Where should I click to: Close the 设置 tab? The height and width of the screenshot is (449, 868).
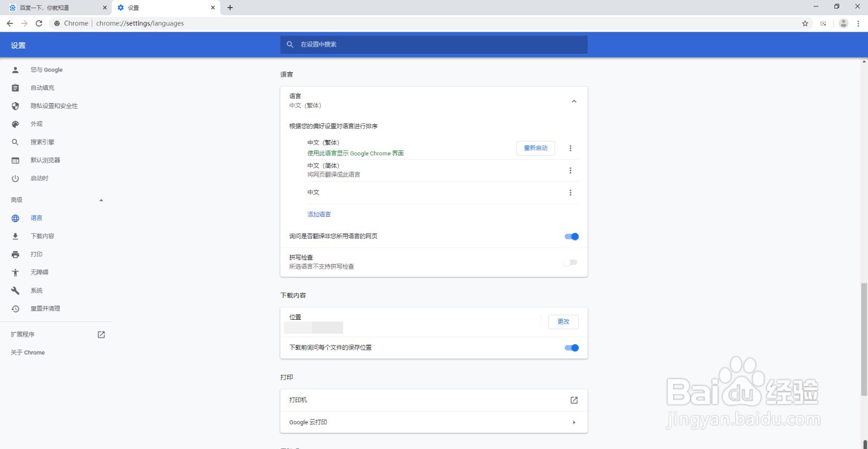pos(213,8)
